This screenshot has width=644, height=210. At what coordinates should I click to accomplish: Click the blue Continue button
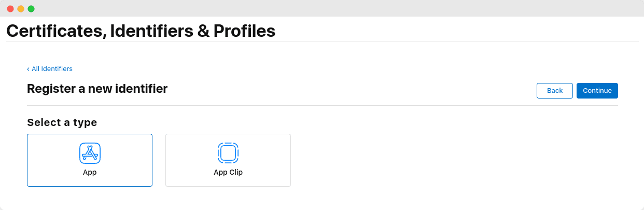[597, 91]
